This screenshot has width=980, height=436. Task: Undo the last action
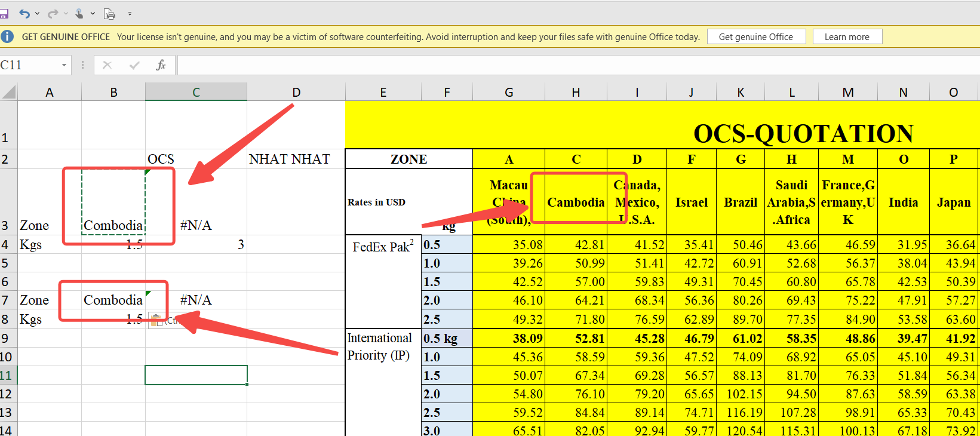click(24, 13)
